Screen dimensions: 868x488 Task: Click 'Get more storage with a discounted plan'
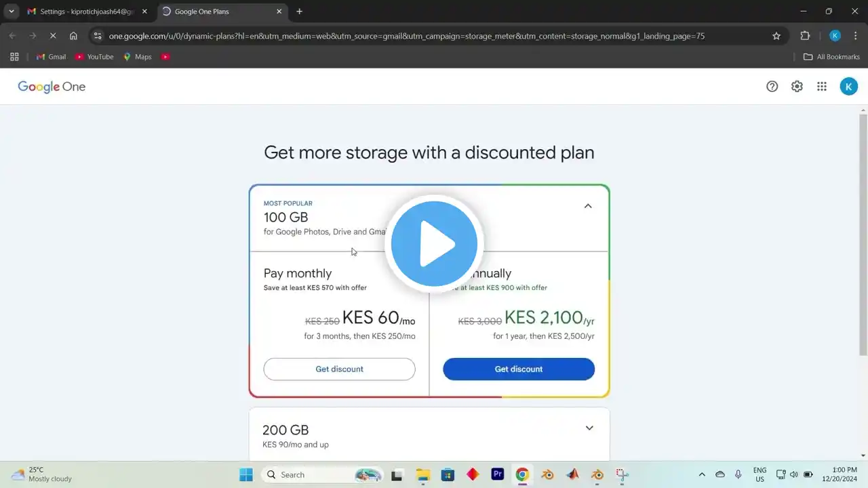(429, 152)
